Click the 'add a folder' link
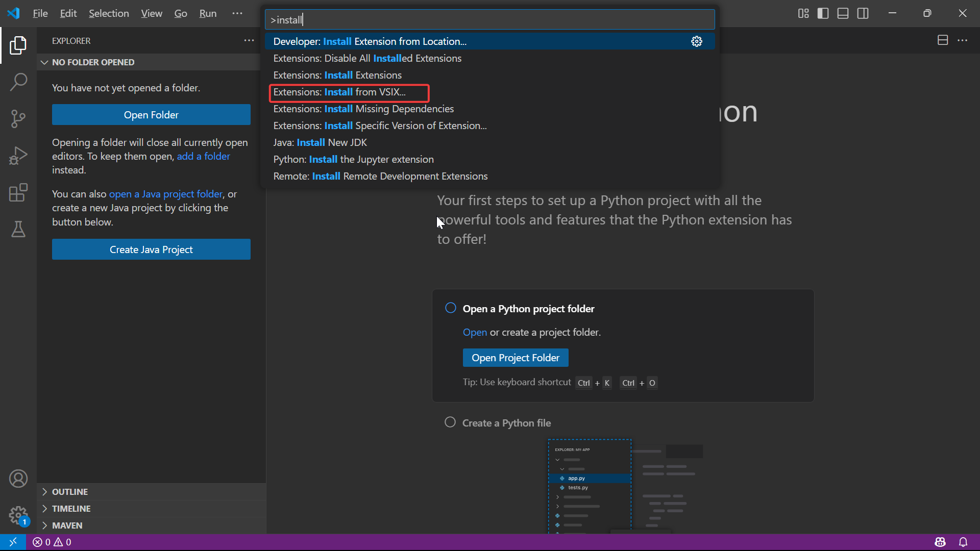 pos(203,157)
